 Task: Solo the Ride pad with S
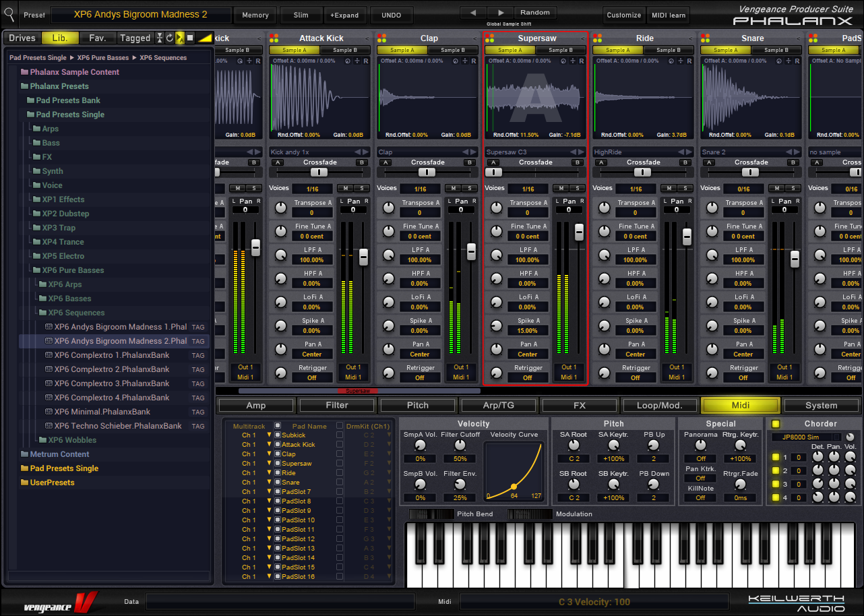(685, 188)
